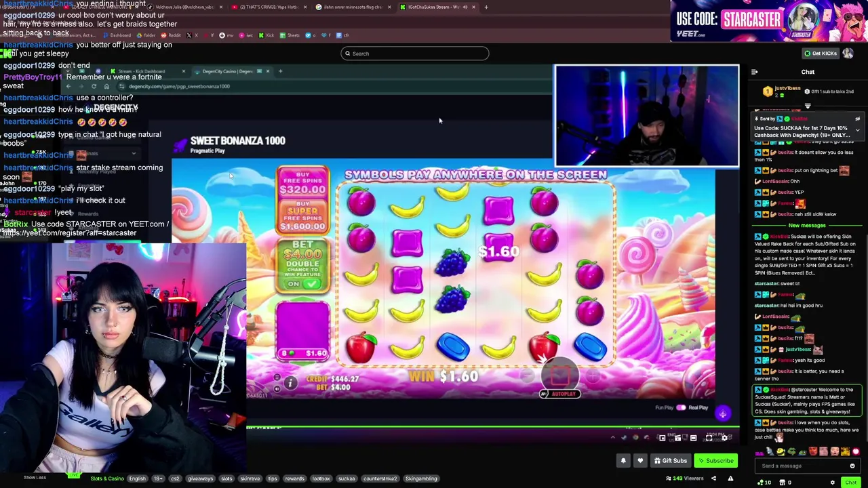This screenshot has width=868, height=488.
Task: Select the English tag
Action: 137,479
